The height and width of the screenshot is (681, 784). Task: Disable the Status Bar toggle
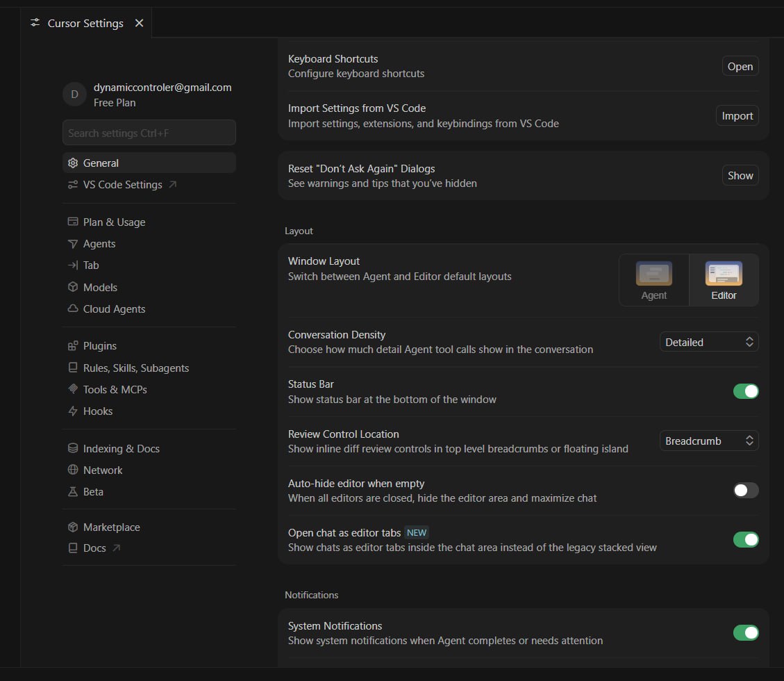746,391
